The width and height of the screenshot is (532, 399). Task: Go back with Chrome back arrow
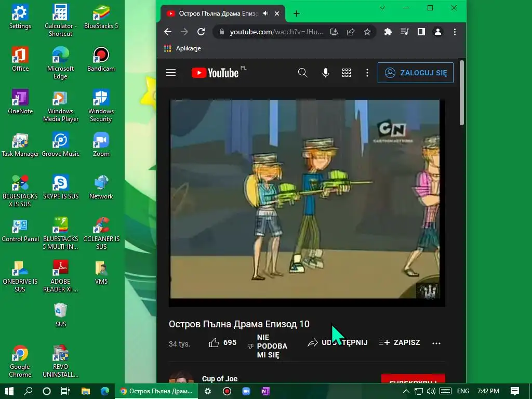click(168, 32)
